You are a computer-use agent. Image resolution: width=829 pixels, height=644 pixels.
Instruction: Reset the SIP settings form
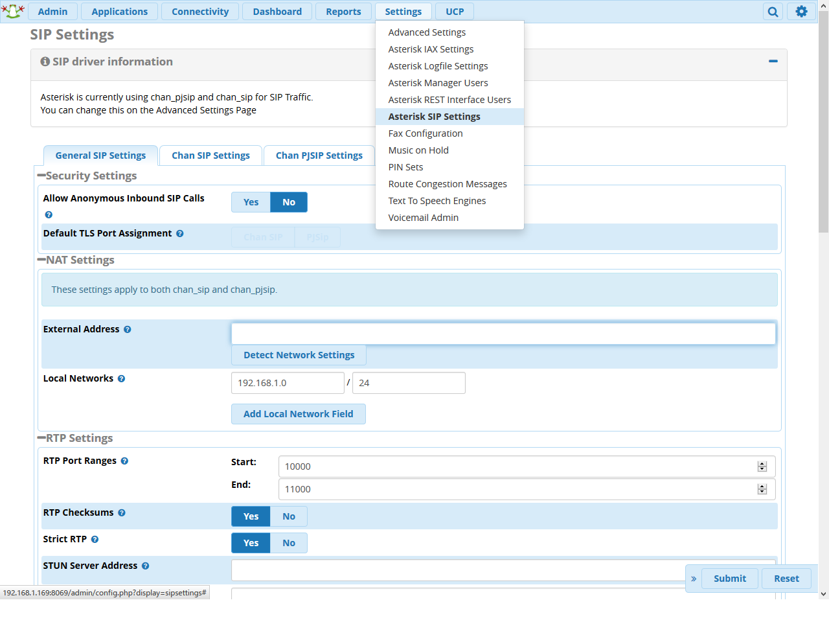pos(786,579)
